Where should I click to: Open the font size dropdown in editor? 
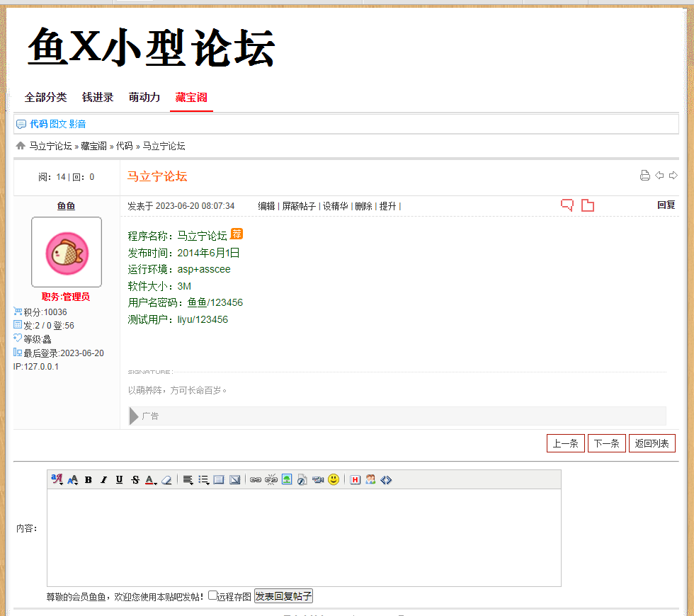tap(72, 479)
